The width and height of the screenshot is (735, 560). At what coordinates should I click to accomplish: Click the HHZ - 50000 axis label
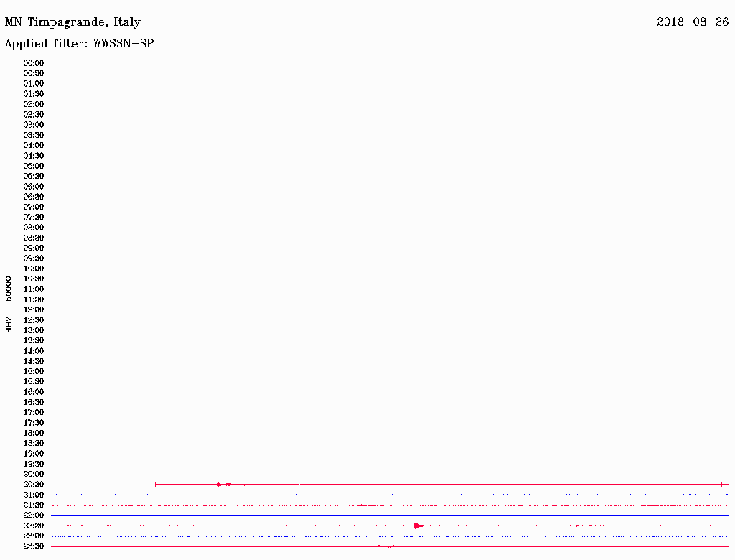[9, 304]
